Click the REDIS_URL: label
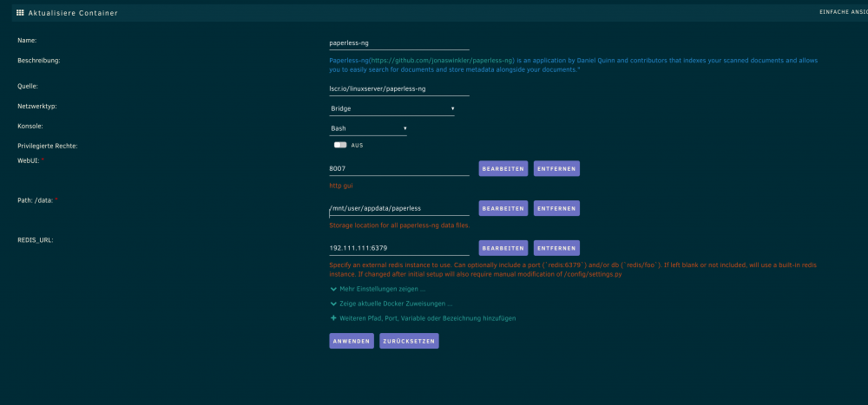The height and width of the screenshot is (405, 868). click(36, 240)
